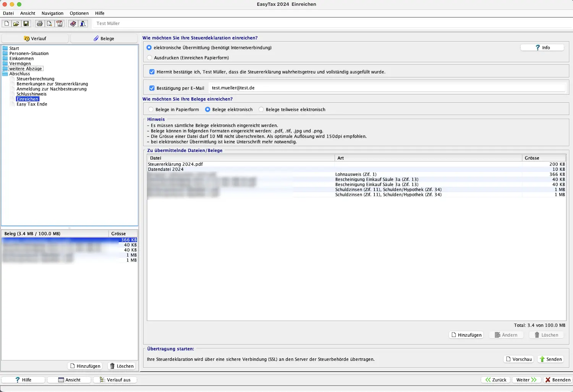Open a file via the folder toolbar icon

pos(16,24)
